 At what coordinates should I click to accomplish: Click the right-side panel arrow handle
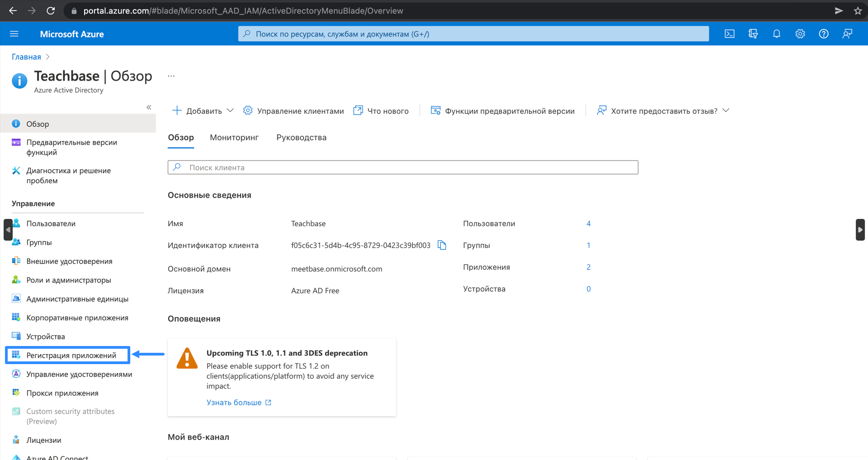coord(860,230)
